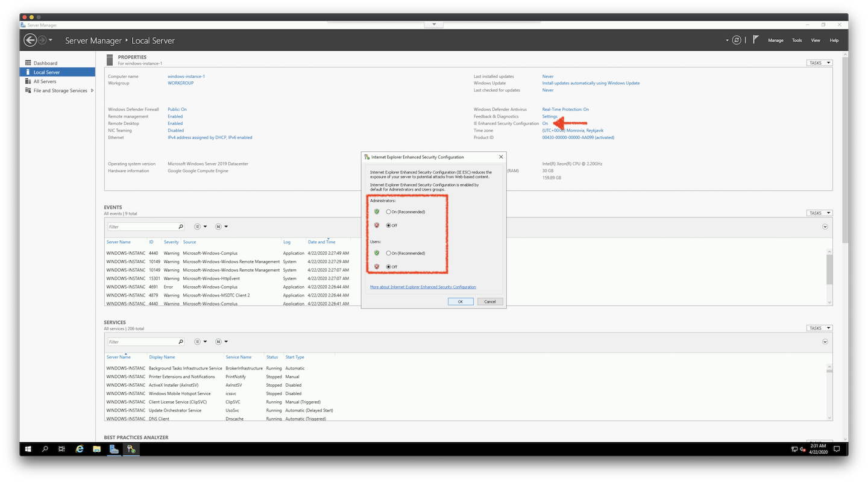Select Local Server in sidebar
The height and width of the screenshot is (482, 868).
[x=57, y=72]
